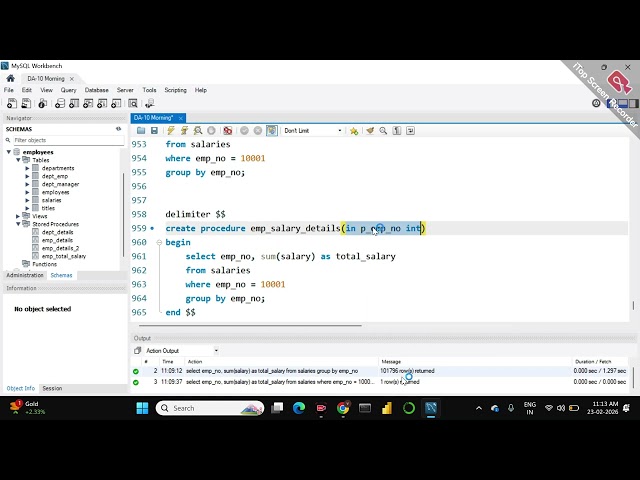Screen dimensions: 640x480
Task: Commit transaction check icon
Action: click(x=244, y=131)
